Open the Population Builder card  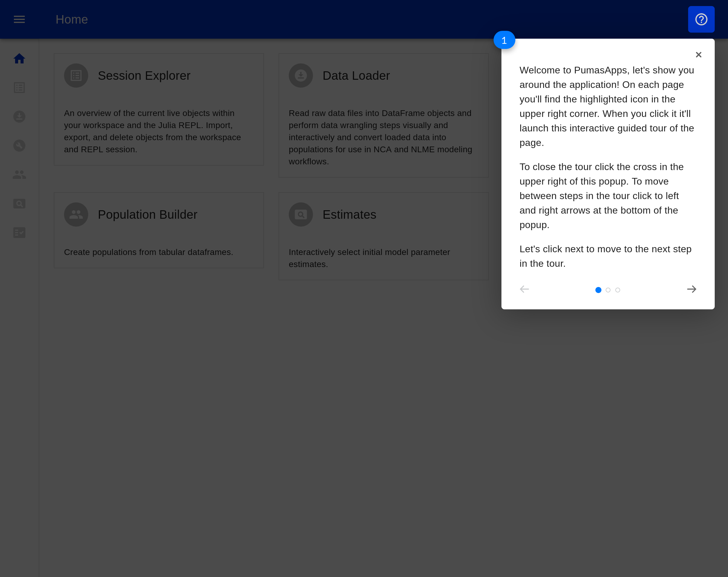coord(159,230)
